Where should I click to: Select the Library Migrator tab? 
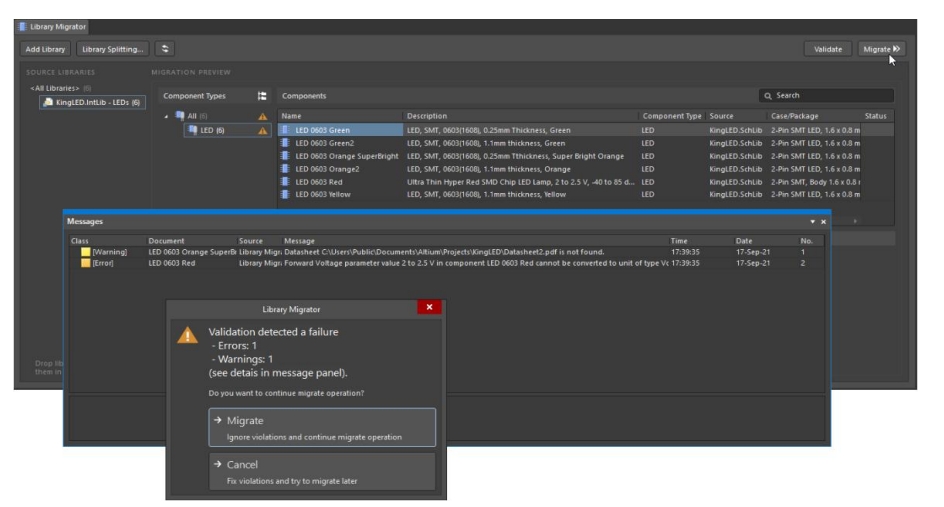(52, 26)
